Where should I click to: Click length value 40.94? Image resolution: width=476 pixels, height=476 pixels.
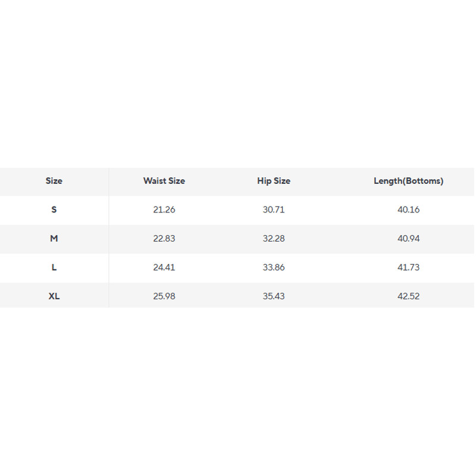point(408,238)
